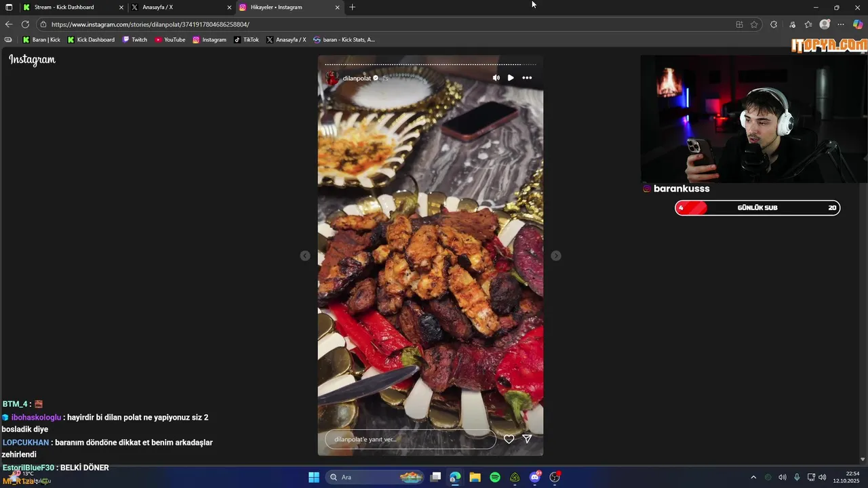Open File Explorer from taskbar
The image size is (868, 488).
[475, 477]
